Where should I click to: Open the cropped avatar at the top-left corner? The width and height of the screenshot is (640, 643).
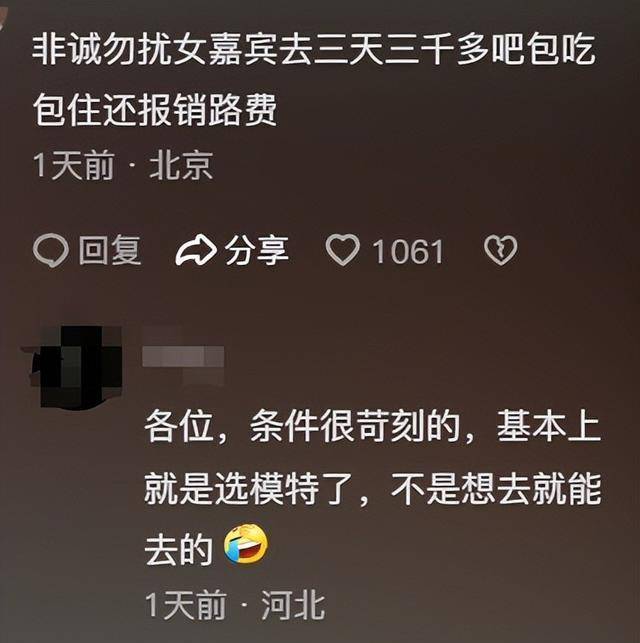2,14
